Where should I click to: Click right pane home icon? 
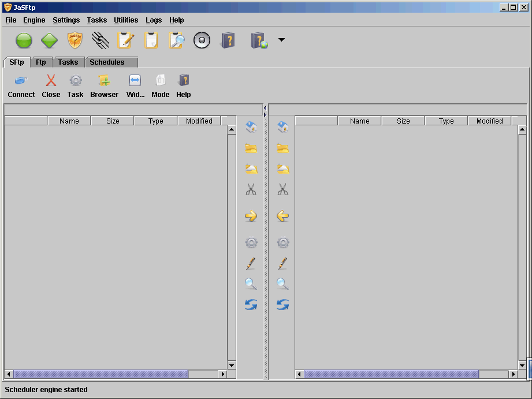click(283, 127)
